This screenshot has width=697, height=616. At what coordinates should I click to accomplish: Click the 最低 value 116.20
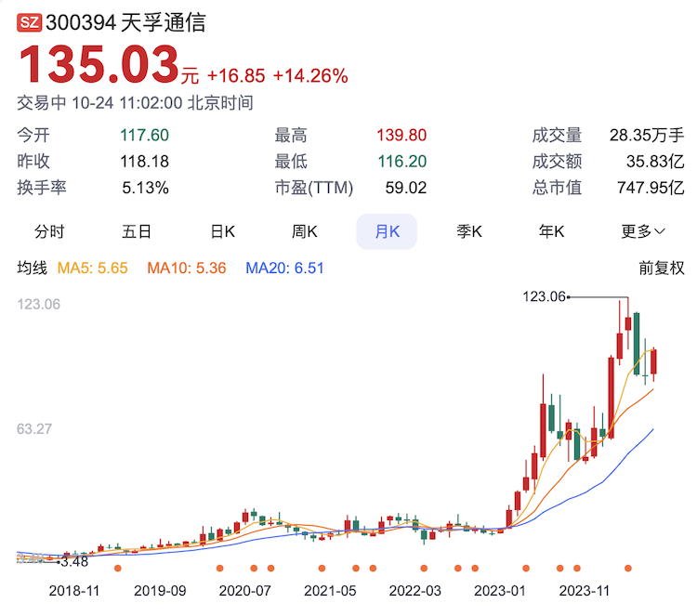pos(402,162)
